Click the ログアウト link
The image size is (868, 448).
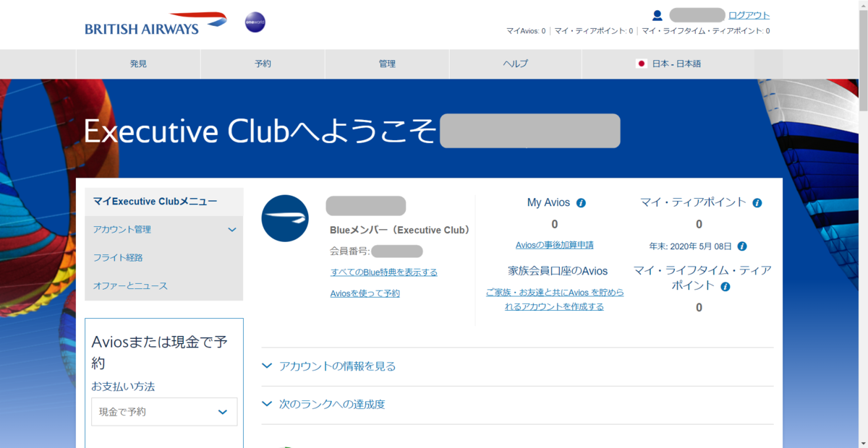(749, 15)
